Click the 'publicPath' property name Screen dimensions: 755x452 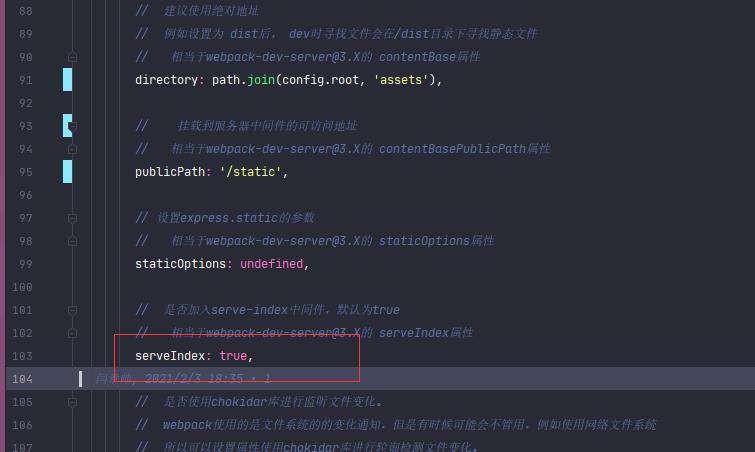[170, 171]
